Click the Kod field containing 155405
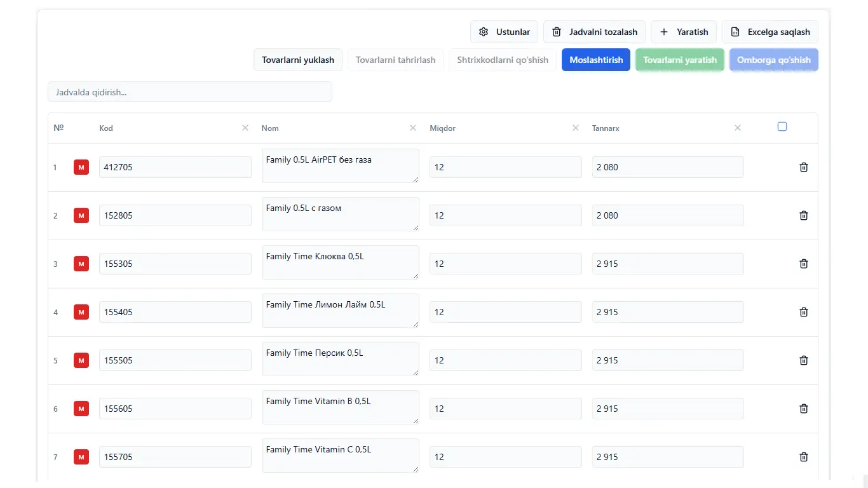 [175, 312]
